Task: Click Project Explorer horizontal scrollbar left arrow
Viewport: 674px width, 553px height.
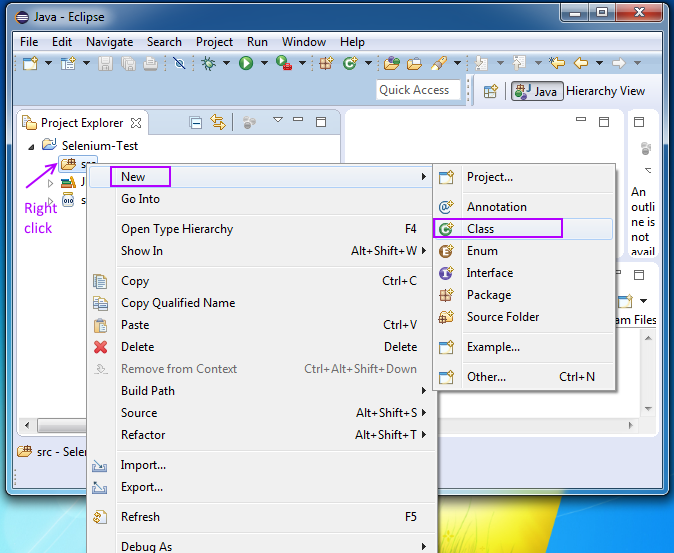Action: click(x=27, y=425)
